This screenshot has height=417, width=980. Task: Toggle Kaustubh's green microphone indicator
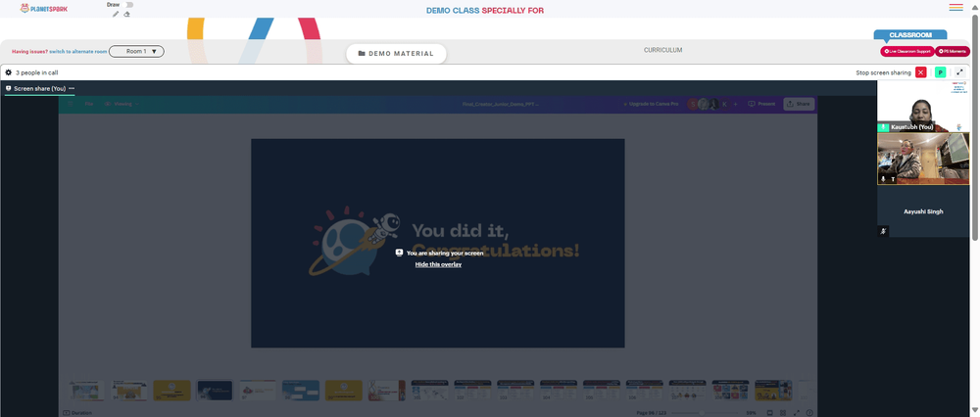click(x=883, y=127)
